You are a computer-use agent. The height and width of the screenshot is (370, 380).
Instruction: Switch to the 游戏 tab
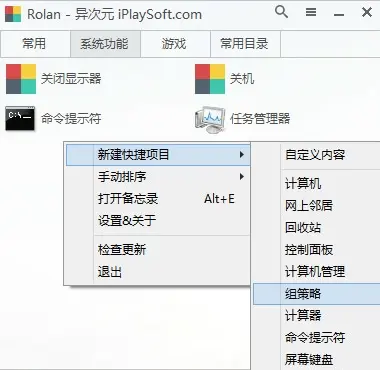point(175,44)
